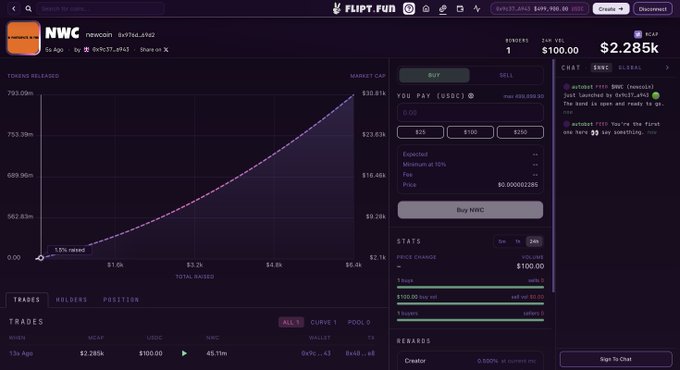This screenshot has height=370, width=680.
Task: Click the 13s Ago trade time
Action: 21,353
